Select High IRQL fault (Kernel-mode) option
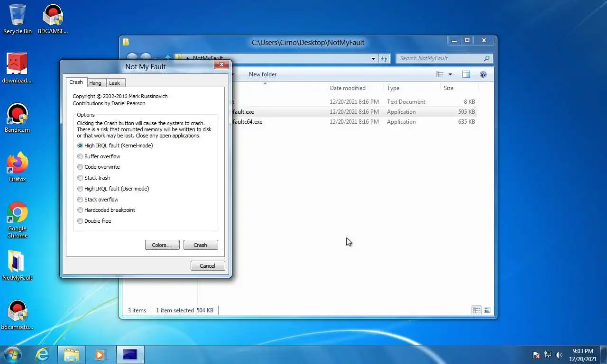The height and width of the screenshot is (364, 607). coord(115,146)
